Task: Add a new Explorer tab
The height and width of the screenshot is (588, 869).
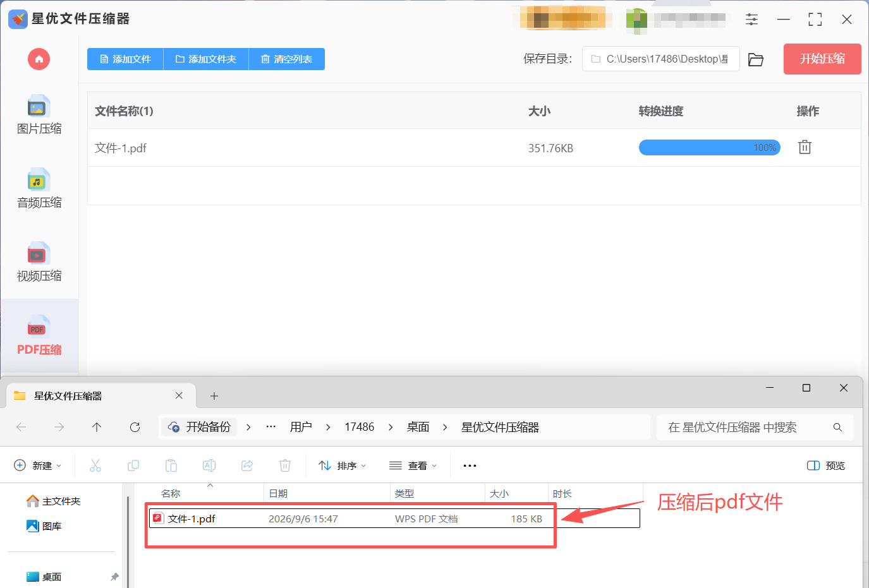Action: pos(214,396)
